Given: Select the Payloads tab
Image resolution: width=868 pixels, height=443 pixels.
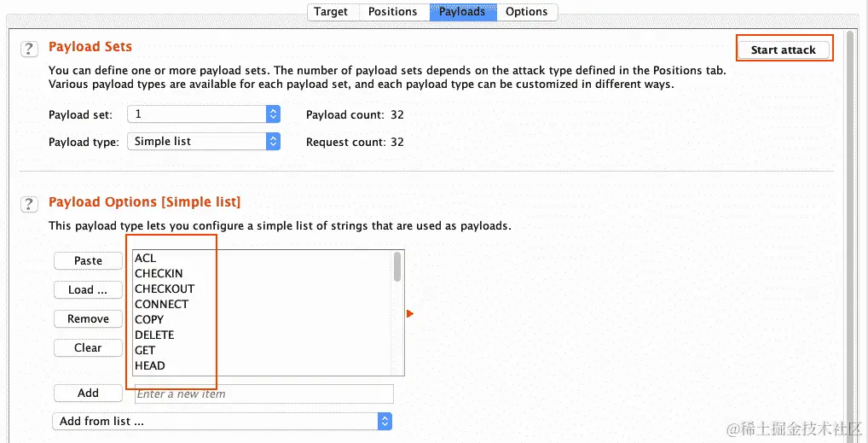Looking at the screenshot, I should point(462,12).
